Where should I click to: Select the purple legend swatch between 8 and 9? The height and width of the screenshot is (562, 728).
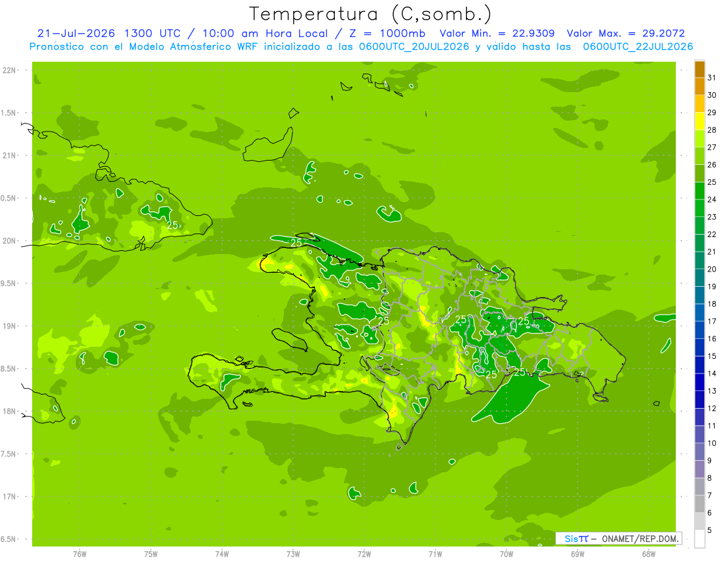pos(699,469)
